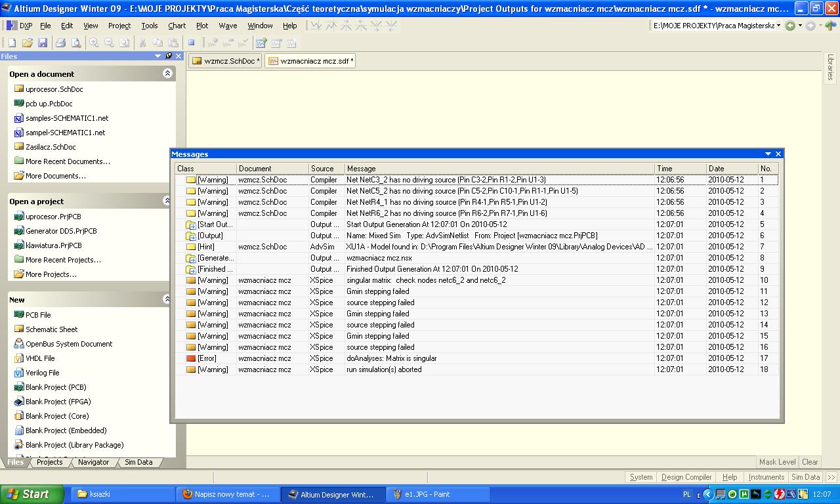
Task: Switch to e1.JPG - Paint taskbar window
Action: 438,494
